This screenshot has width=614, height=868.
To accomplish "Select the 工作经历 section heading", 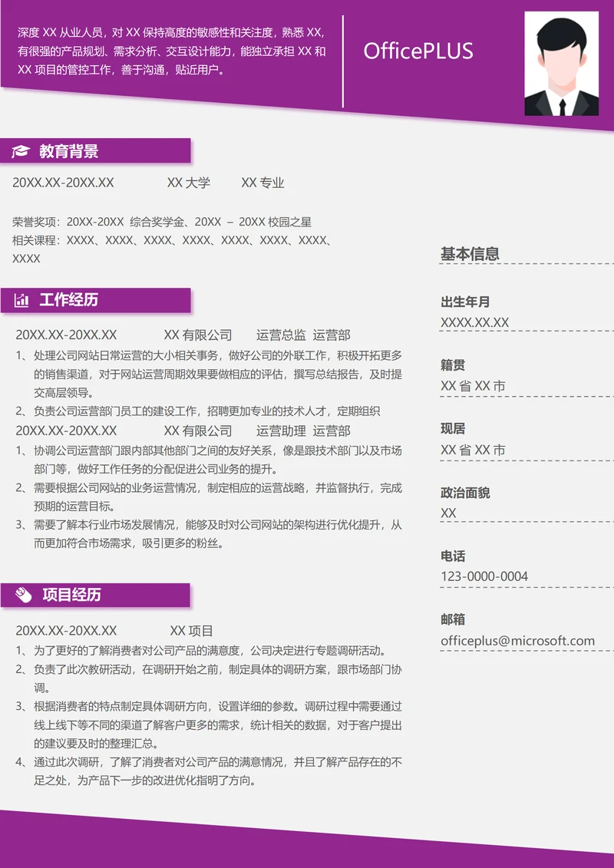I will pyautogui.click(x=69, y=300).
